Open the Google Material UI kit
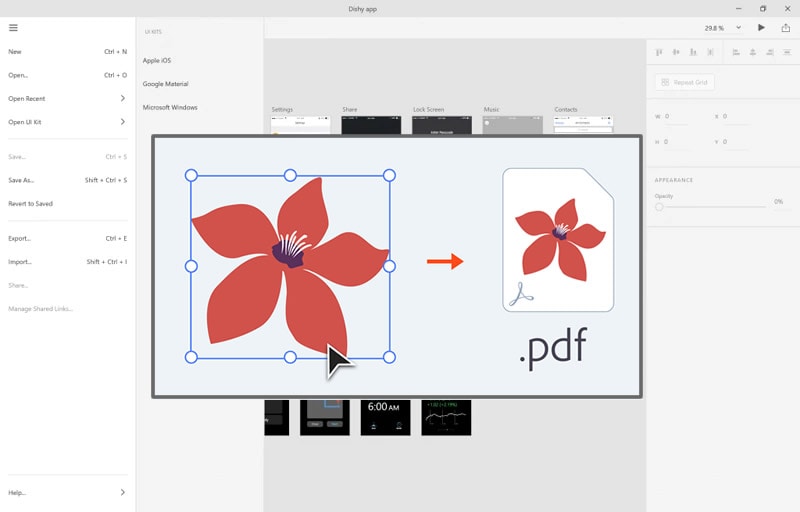800x512 pixels. (x=165, y=84)
